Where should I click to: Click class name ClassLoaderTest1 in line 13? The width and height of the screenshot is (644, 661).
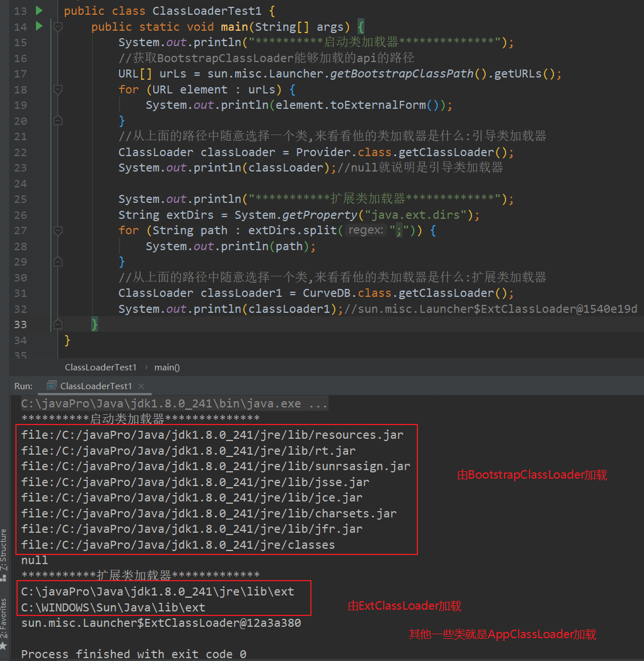pos(207,11)
